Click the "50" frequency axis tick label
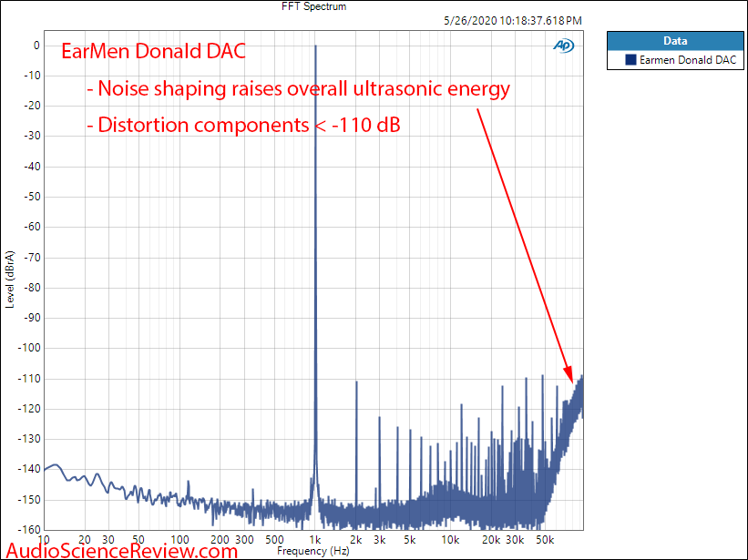This screenshot has height=560, width=748. pyautogui.click(x=138, y=540)
